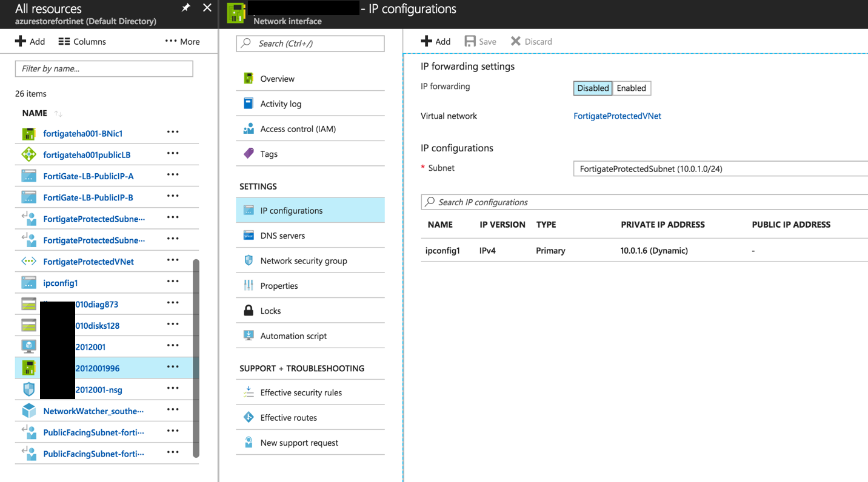Click Add to create IP configuration
The height and width of the screenshot is (482, 868).
point(435,41)
